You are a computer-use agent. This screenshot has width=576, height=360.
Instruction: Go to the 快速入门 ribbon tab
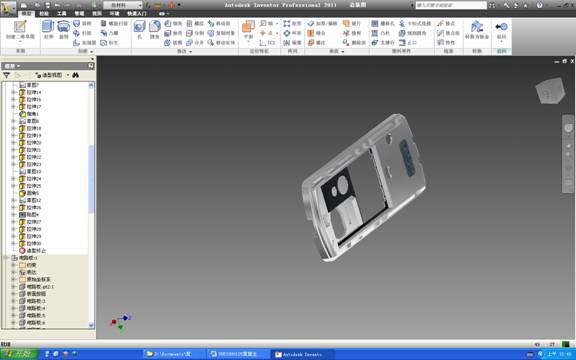[137, 14]
